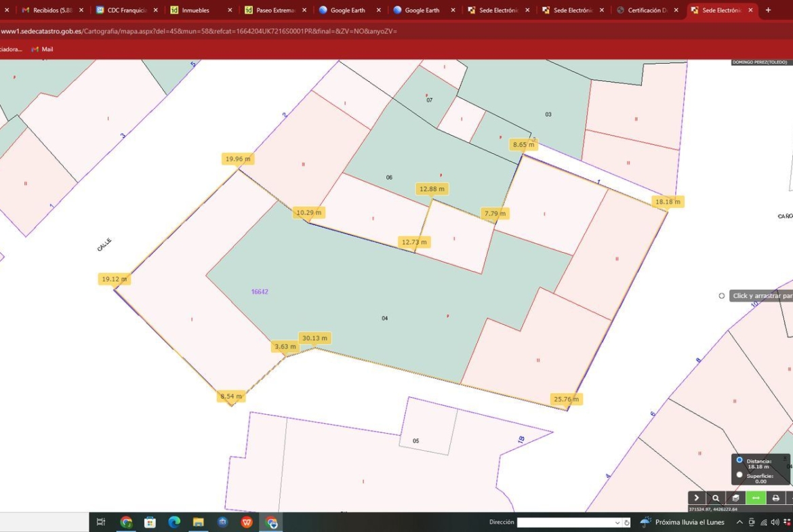Click the 10.29 m measurement label

(308, 212)
